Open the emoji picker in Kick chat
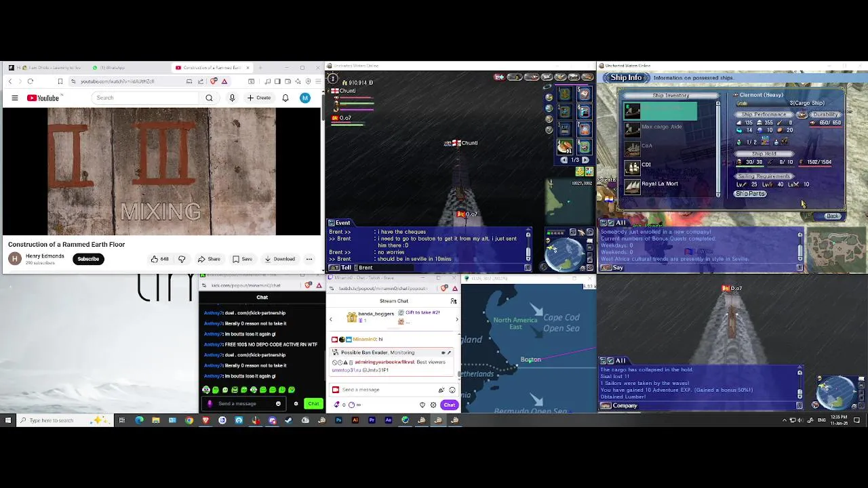 (278, 404)
